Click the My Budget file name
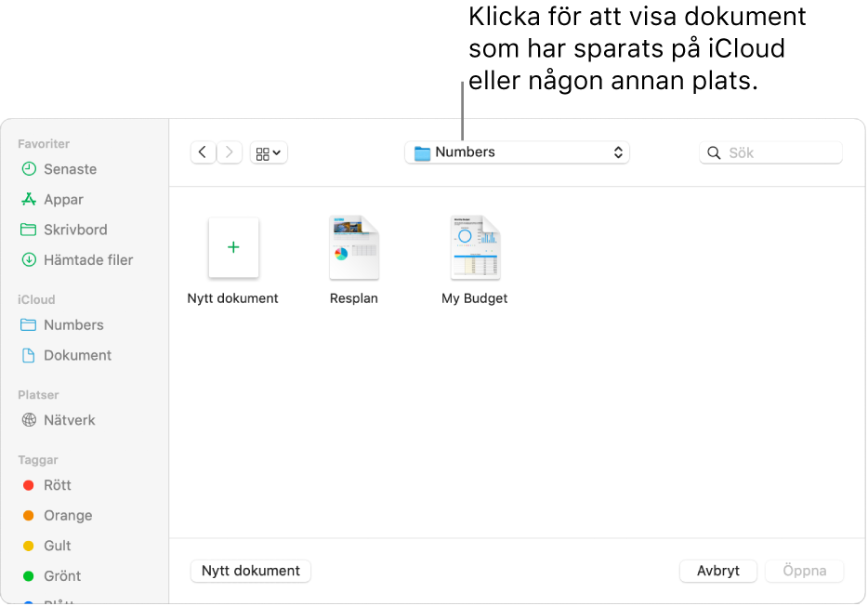 pyautogui.click(x=474, y=299)
